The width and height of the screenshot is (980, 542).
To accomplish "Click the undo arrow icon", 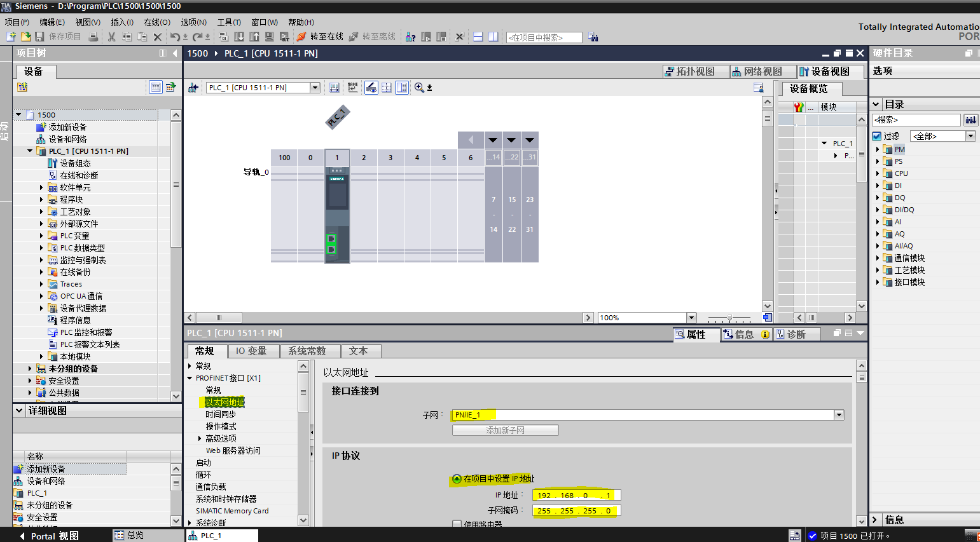I will (x=175, y=37).
